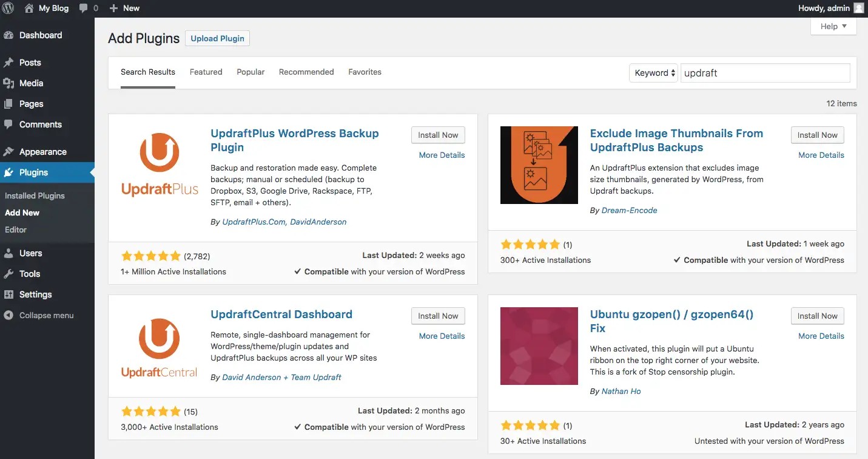Open the Dream-Encode author link
The image size is (868, 459).
point(629,210)
